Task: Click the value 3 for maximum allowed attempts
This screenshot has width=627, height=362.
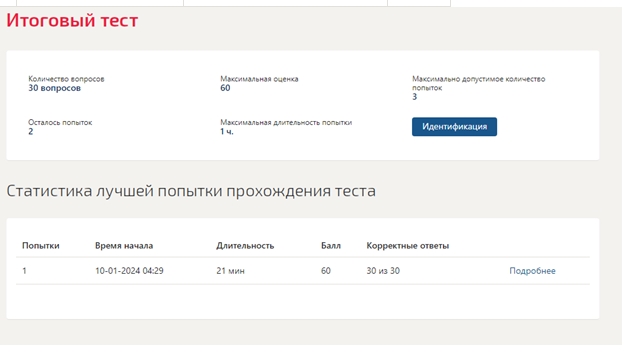Action: tap(415, 97)
